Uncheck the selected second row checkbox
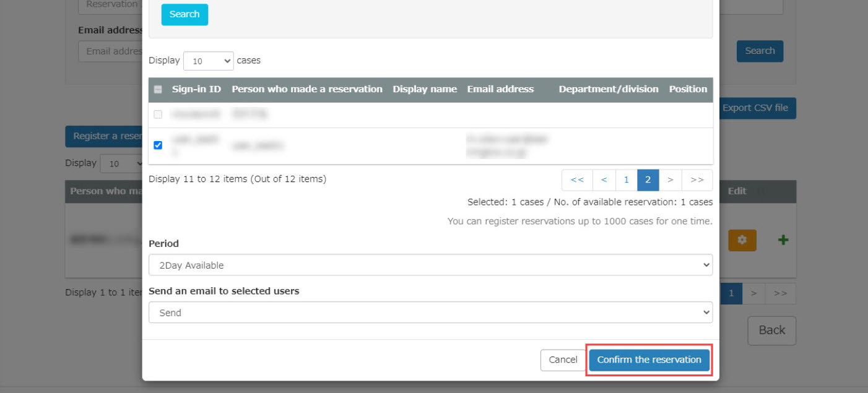Screen dimensions: 868x393 point(158,145)
